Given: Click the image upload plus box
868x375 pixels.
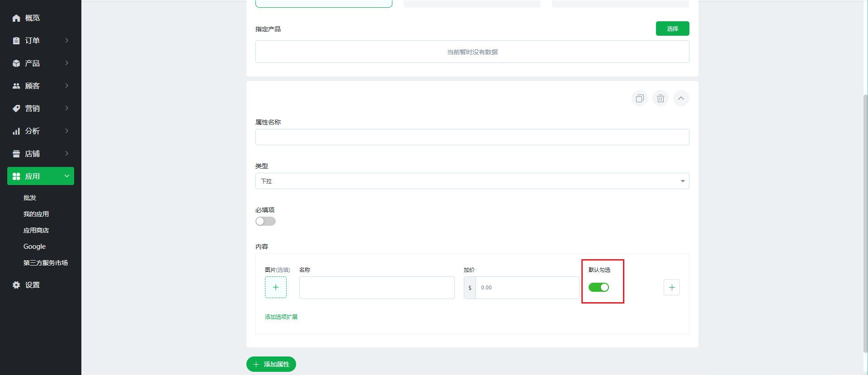Looking at the screenshot, I should click(275, 287).
